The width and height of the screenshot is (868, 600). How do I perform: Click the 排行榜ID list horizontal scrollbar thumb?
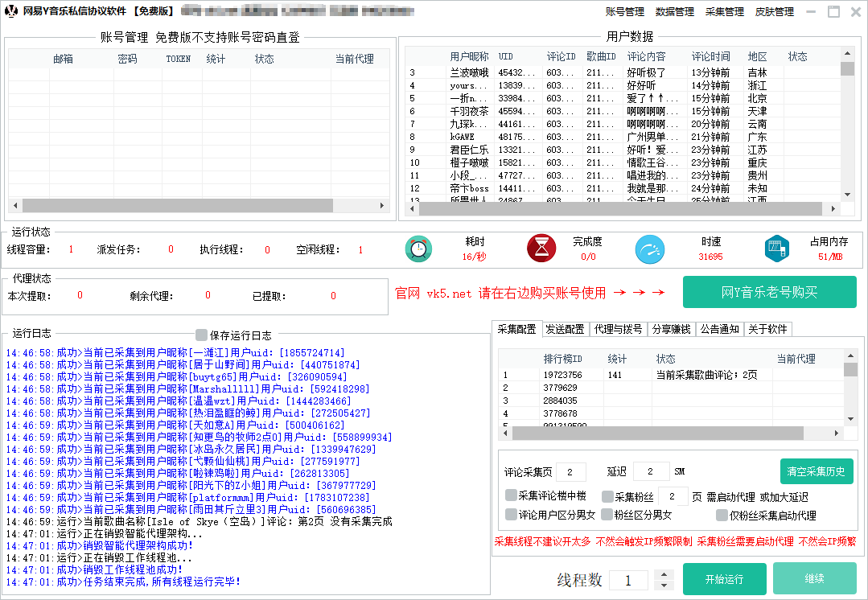658,433
